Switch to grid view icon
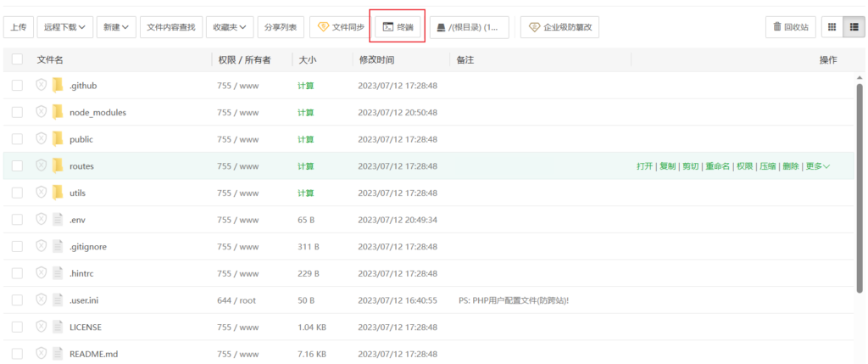868x364 pixels. point(832,26)
